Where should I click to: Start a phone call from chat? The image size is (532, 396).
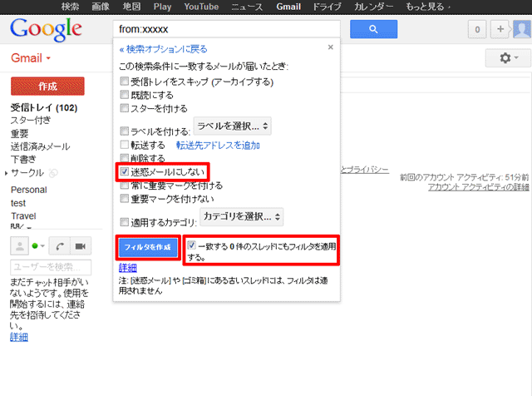click(x=62, y=246)
